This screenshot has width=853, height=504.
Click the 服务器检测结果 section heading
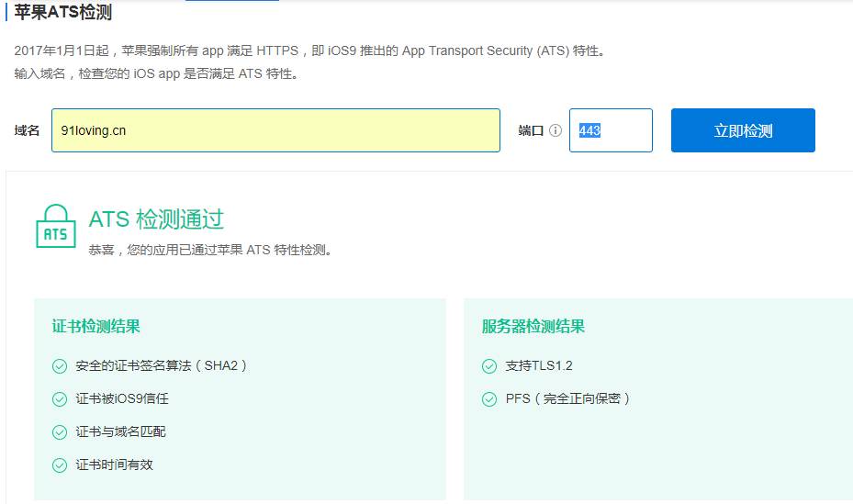[x=533, y=326]
